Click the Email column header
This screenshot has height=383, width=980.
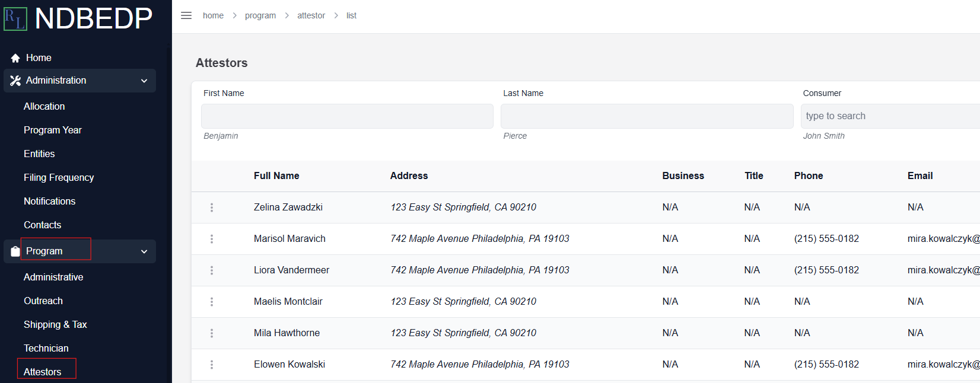click(920, 176)
